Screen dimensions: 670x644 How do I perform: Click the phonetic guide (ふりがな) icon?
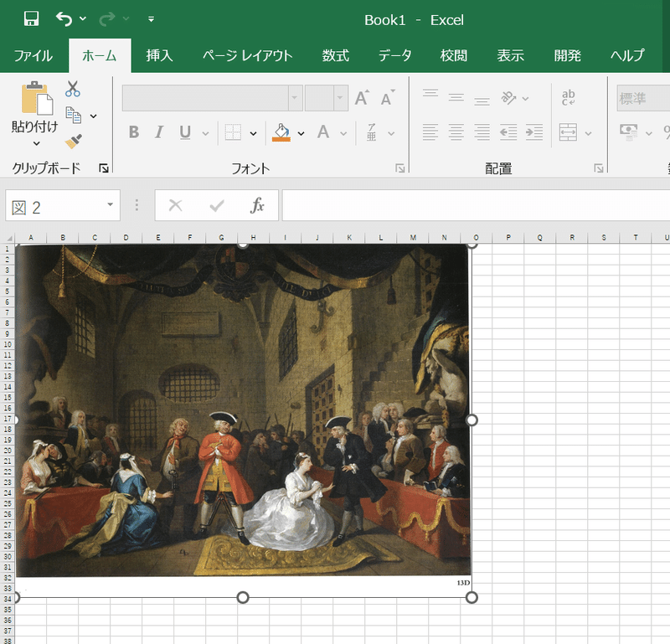(x=372, y=132)
